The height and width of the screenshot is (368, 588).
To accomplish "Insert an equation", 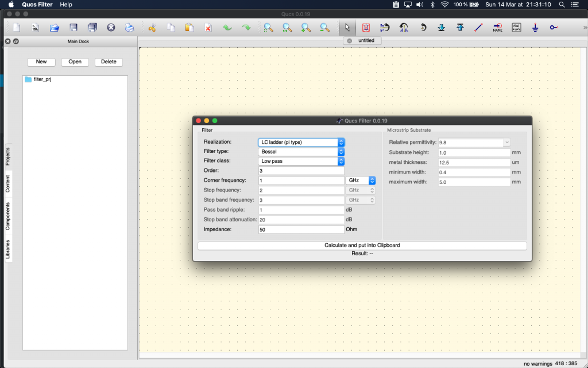I will click(516, 28).
